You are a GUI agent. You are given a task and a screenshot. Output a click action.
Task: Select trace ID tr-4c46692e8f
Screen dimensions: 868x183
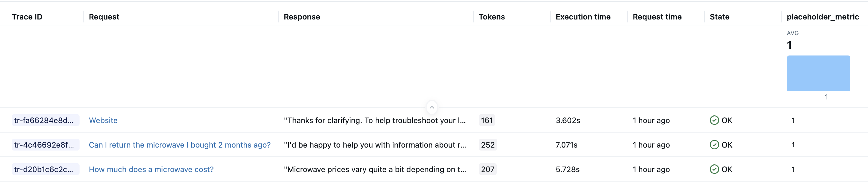[x=44, y=145]
